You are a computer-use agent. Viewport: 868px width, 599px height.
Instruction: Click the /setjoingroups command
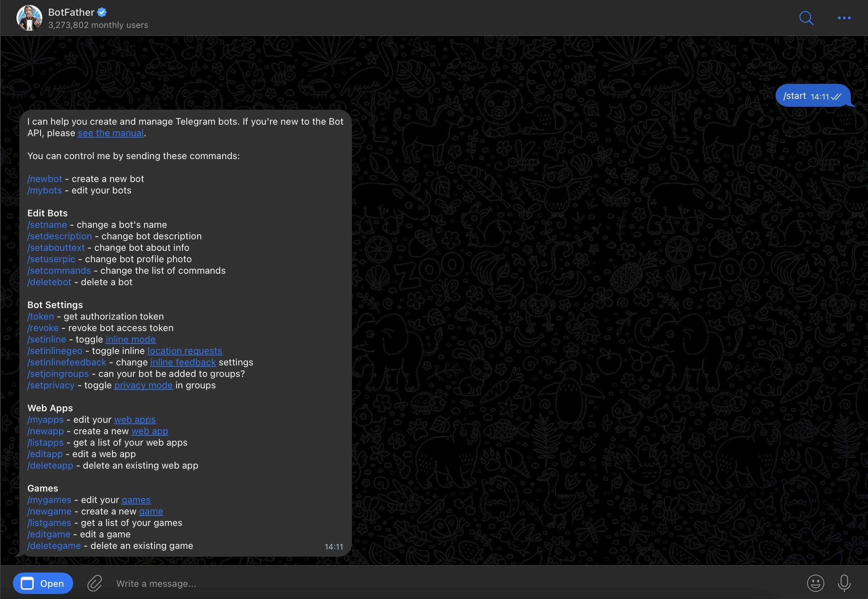58,374
